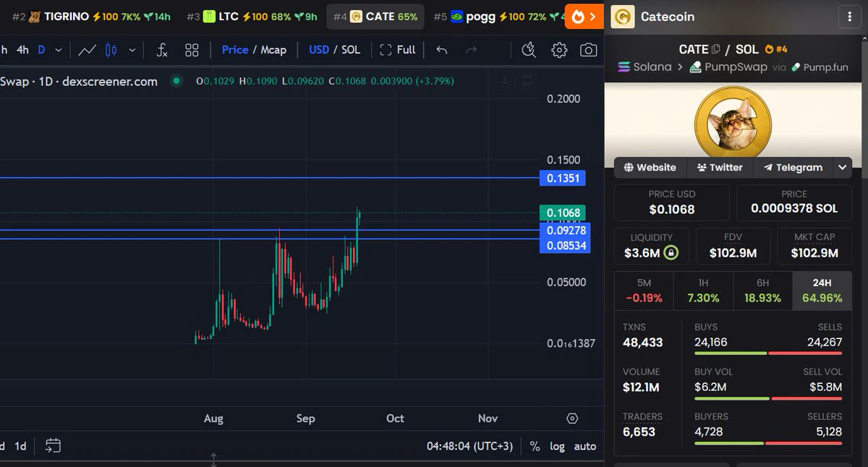Click the time axis settings hexagon icon
Image resolution: width=868 pixels, height=467 pixels.
572,419
